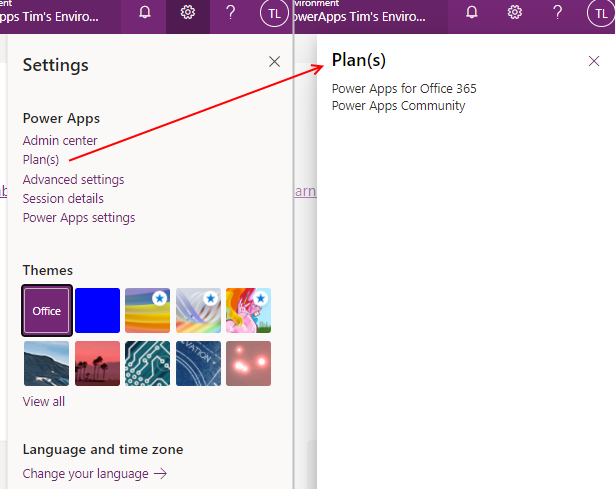
Task: Select the Office theme swatch
Action: (47, 311)
